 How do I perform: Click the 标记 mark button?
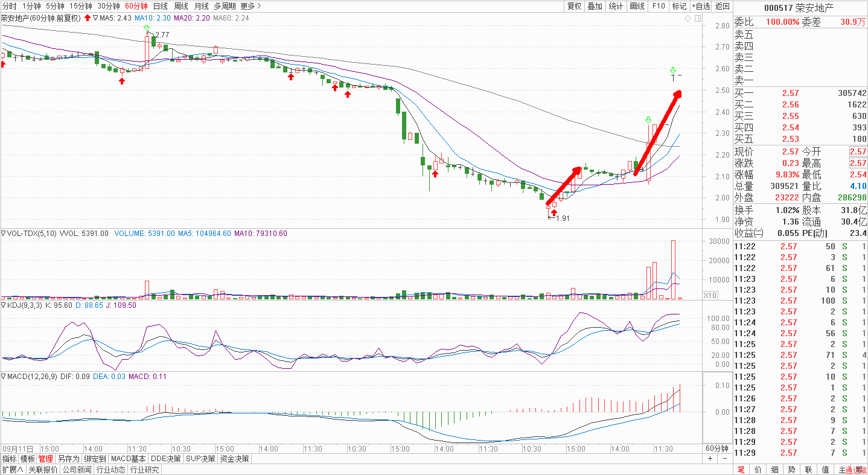(679, 6)
